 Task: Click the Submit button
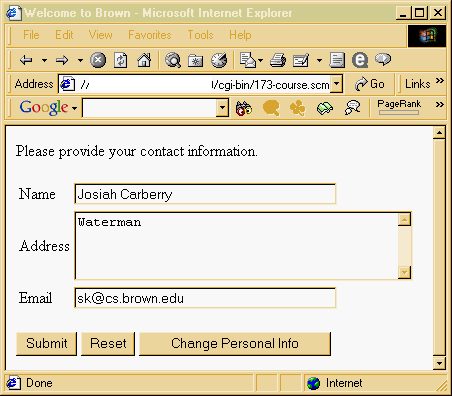tap(46, 344)
